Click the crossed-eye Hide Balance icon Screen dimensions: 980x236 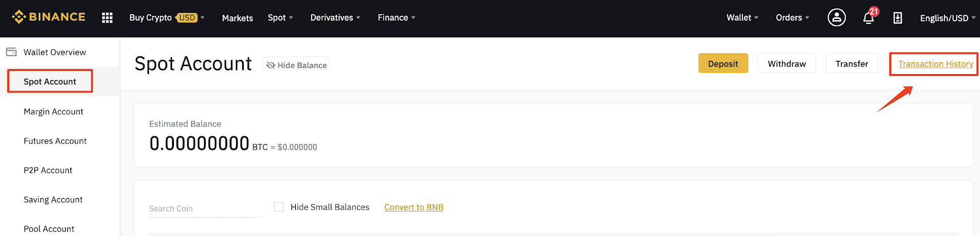270,65
